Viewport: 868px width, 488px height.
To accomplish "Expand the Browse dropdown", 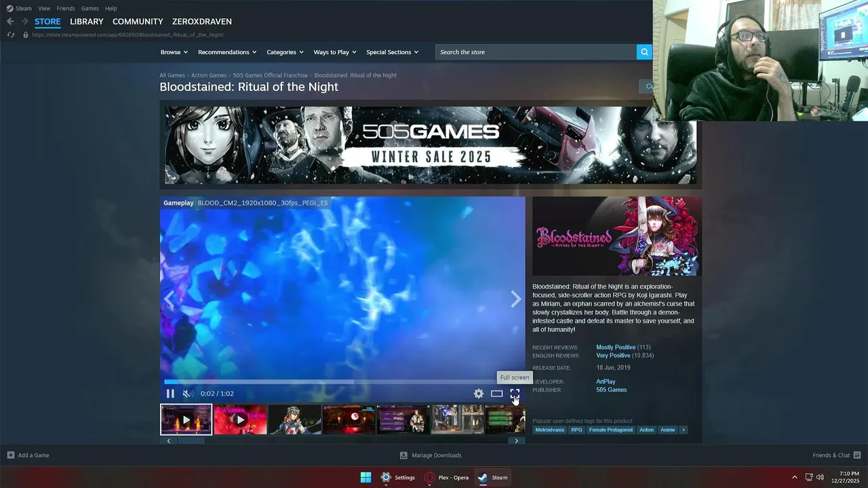I will [x=174, y=52].
